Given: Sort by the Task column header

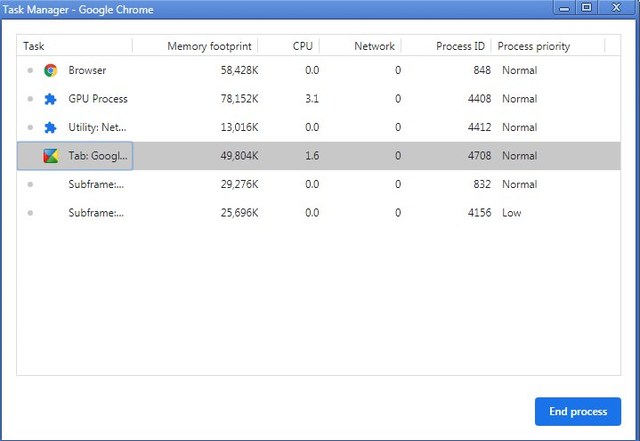Looking at the screenshot, I should 34,46.
